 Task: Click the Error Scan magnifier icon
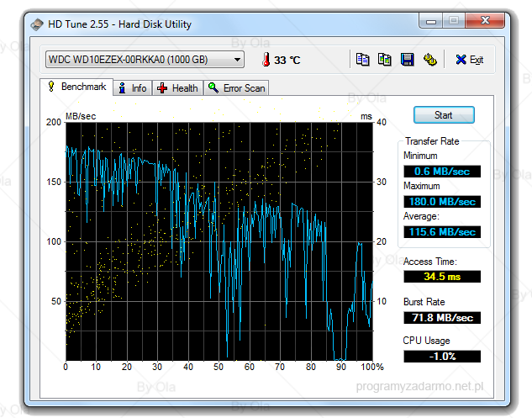213,87
